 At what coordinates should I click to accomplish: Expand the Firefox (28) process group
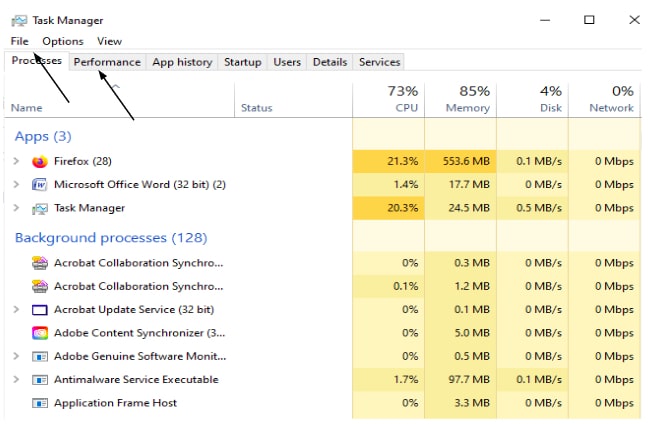[16, 161]
